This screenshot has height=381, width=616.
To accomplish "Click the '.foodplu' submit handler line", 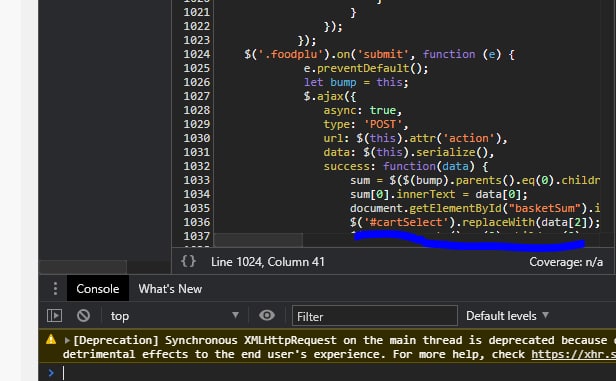I will pos(379,54).
